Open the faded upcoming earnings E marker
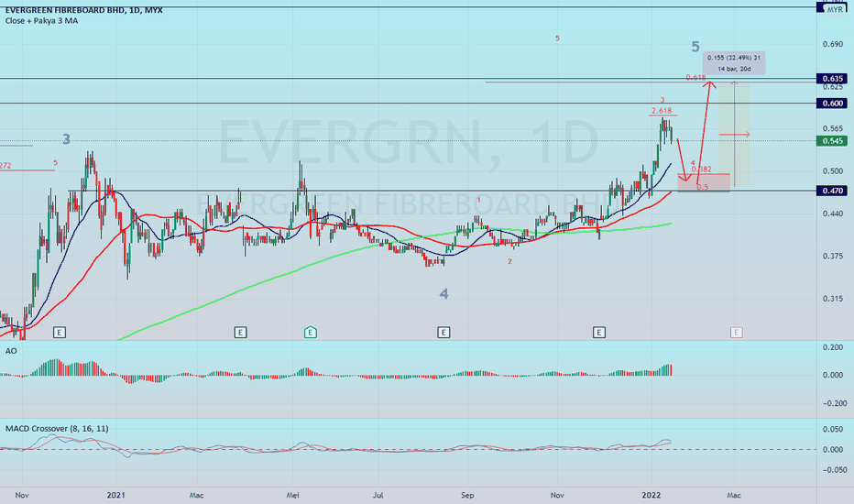Screen dimensions: 854x504 coord(737,332)
